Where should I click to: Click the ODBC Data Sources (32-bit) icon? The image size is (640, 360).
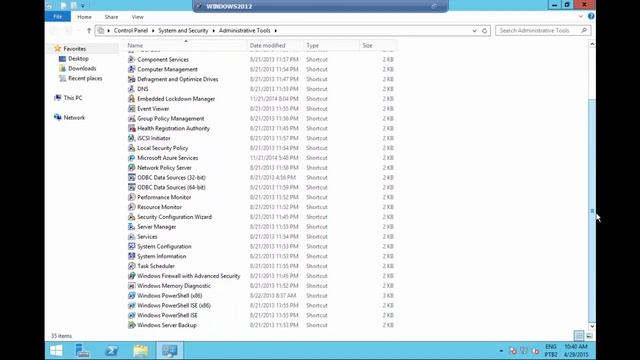click(x=131, y=178)
